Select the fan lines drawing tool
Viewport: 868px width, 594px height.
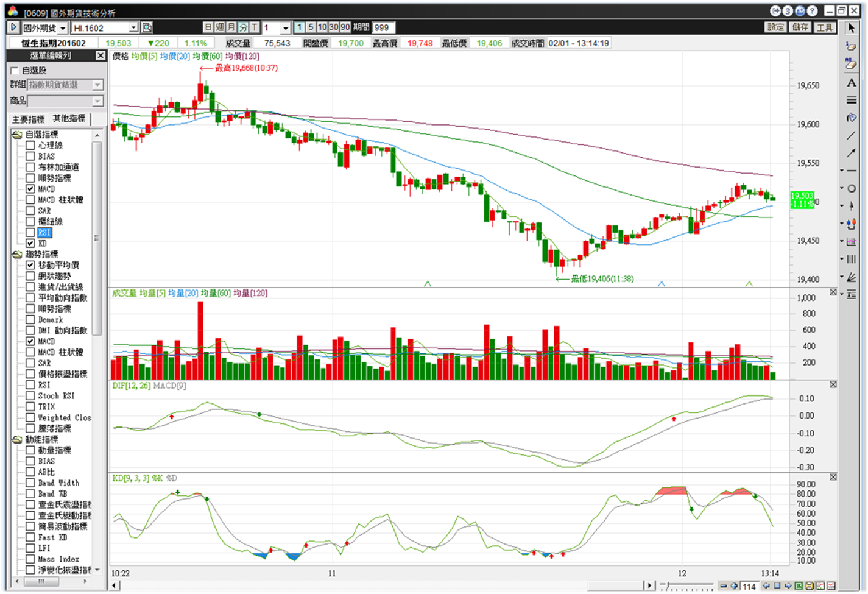(x=852, y=277)
